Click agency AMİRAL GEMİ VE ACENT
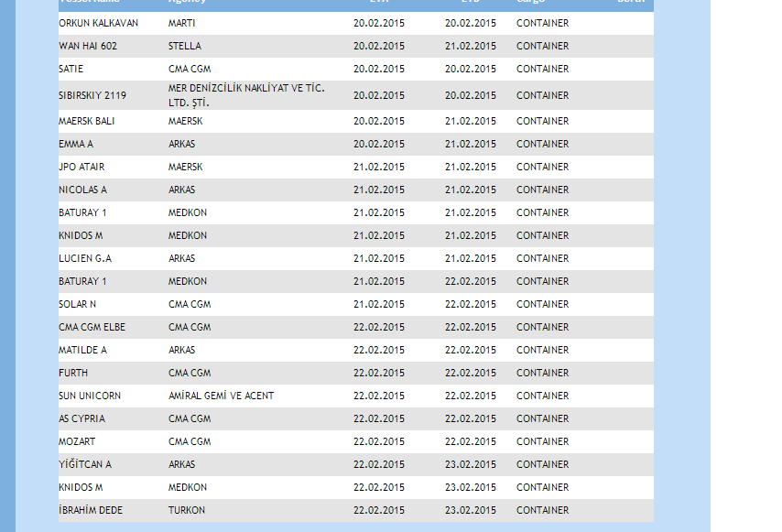 [x=221, y=396]
